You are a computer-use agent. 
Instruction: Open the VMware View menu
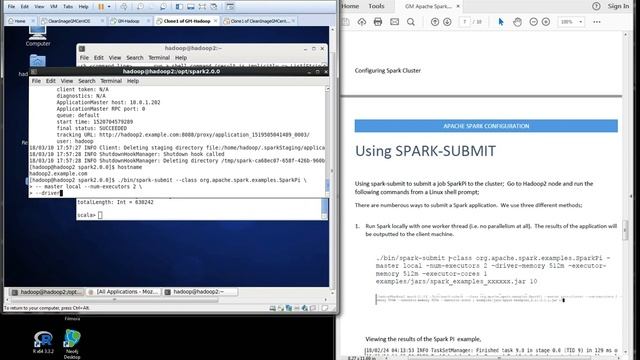point(39,7)
